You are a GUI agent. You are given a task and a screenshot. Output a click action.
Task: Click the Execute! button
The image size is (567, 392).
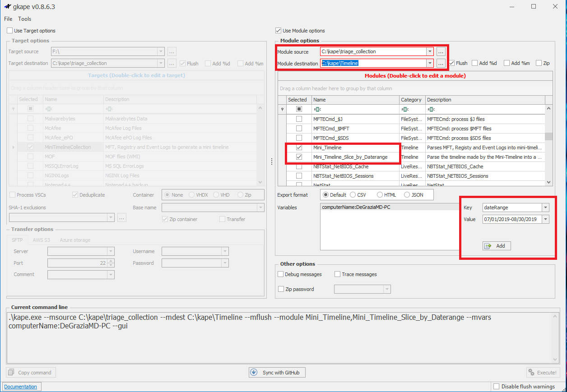click(543, 372)
